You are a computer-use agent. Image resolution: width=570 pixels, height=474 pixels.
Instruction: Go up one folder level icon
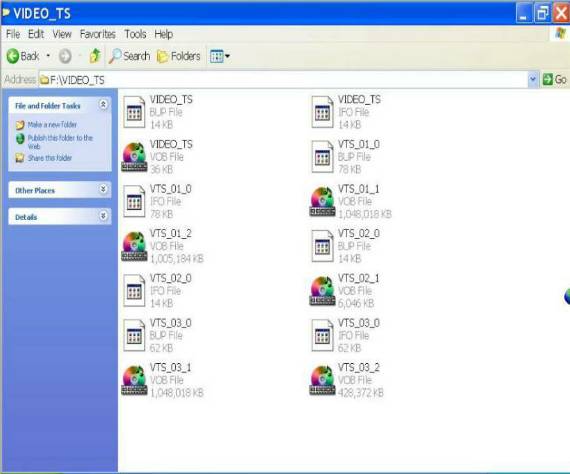pyautogui.click(x=95, y=56)
